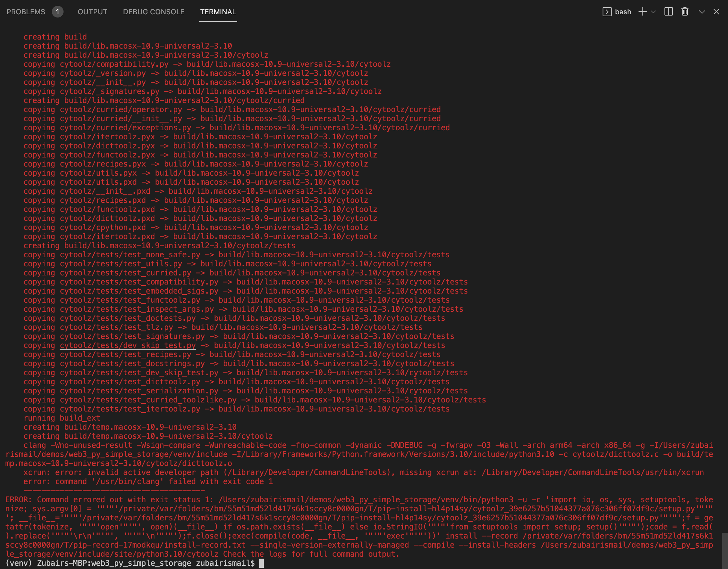Select the Terminal tab

[x=218, y=12]
